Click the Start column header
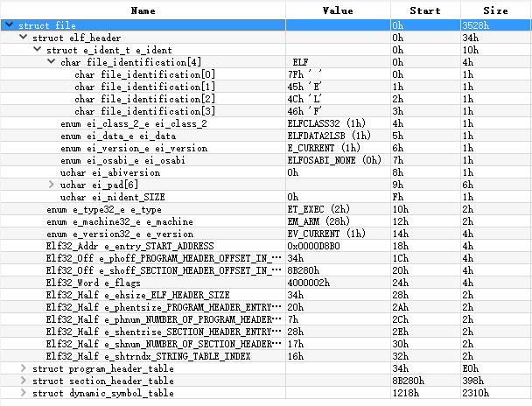532x406 pixels. [424, 10]
